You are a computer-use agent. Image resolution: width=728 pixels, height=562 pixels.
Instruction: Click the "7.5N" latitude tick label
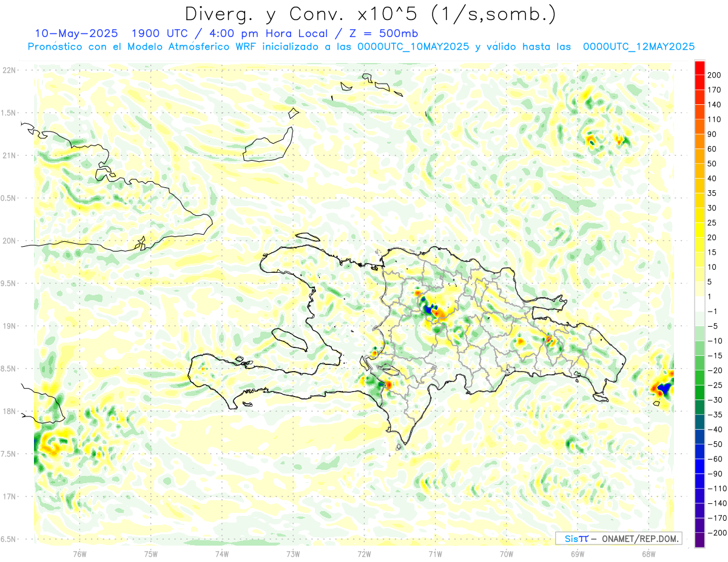(9, 453)
